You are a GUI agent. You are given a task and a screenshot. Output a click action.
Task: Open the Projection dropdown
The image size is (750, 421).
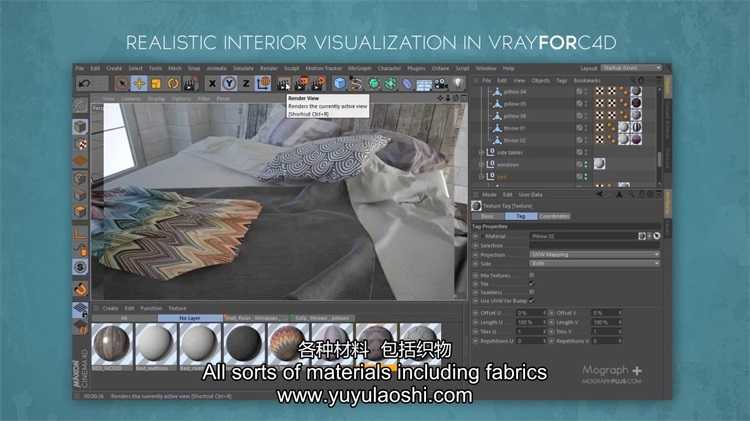[595, 255]
